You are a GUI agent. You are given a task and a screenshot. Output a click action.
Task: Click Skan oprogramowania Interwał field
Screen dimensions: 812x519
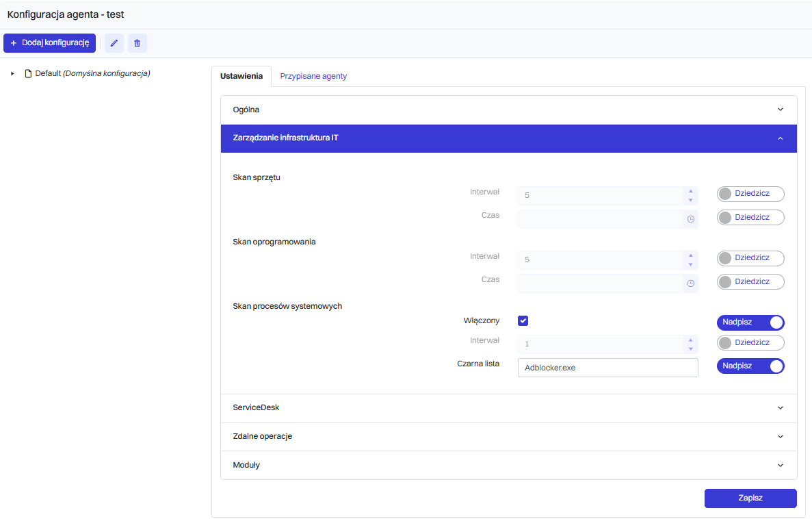[601, 260]
